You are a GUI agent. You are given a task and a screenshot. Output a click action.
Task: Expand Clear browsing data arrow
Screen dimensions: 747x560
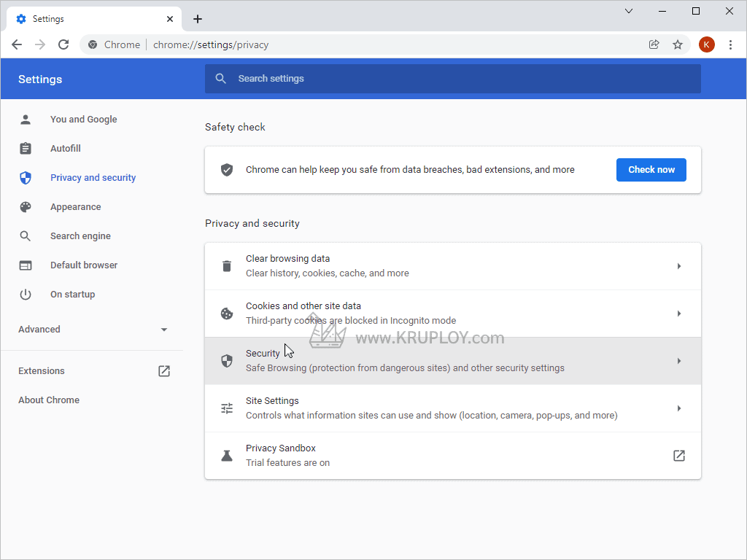pos(679,266)
